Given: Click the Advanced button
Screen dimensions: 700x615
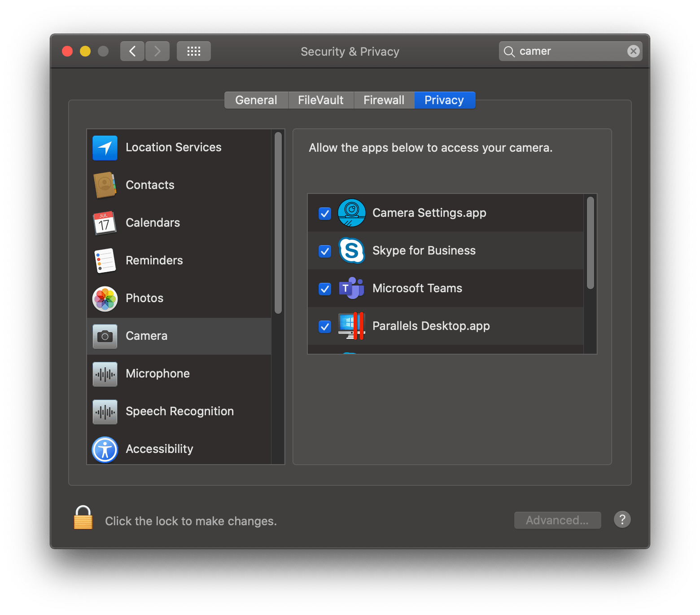Looking at the screenshot, I should (x=557, y=520).
